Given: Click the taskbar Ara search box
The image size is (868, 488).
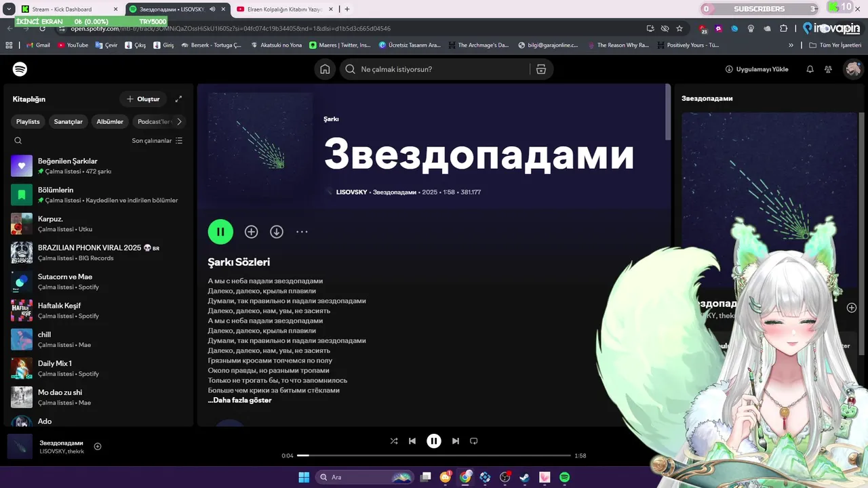Looking at the screenshot, I should coord(366,477).
